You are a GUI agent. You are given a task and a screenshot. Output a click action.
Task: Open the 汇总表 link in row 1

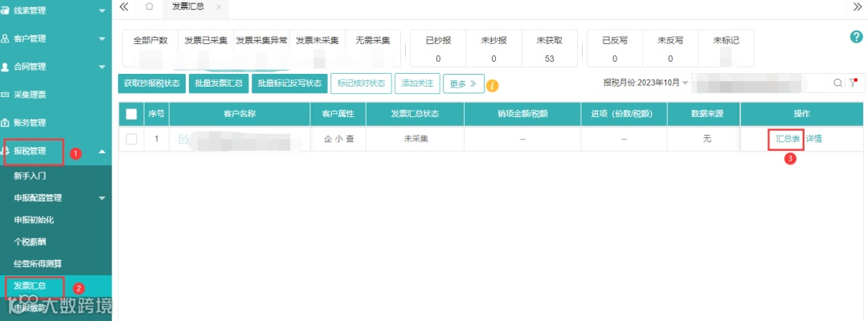pos(788,139)
